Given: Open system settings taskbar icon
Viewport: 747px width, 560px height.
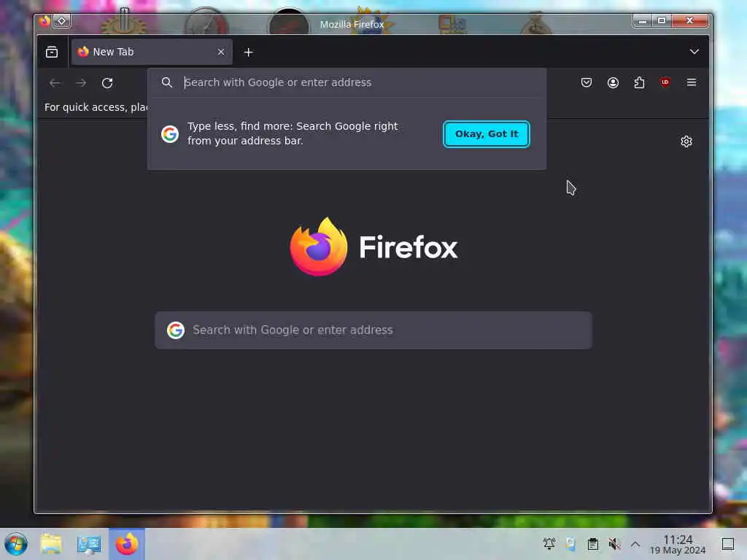Looking at the screenshot, I should tap(89, 544).
